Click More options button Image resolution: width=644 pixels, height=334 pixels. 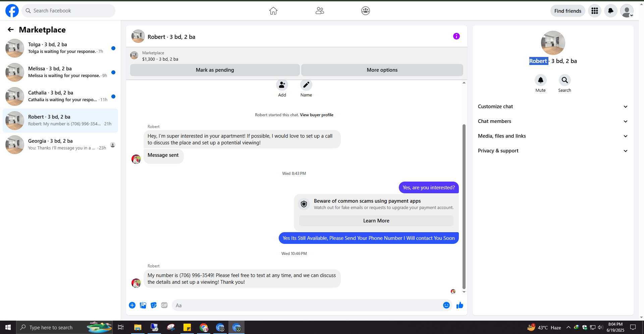(382, 70)
